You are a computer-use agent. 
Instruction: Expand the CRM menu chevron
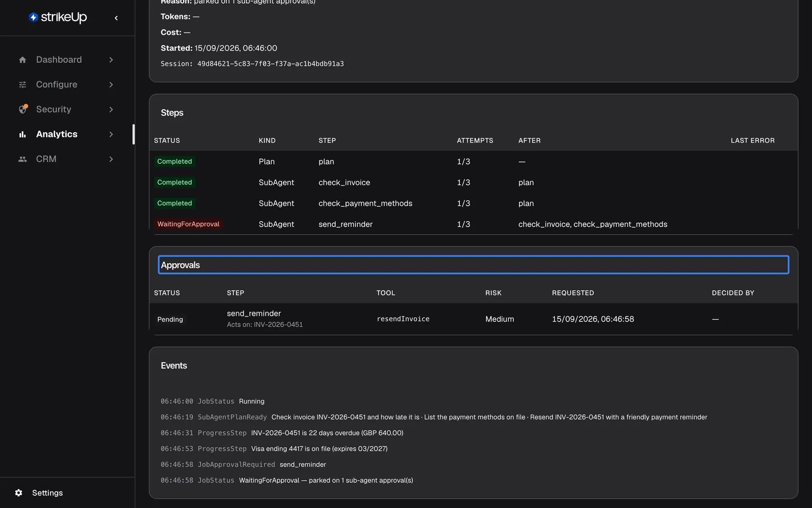[x=111, y=159]
